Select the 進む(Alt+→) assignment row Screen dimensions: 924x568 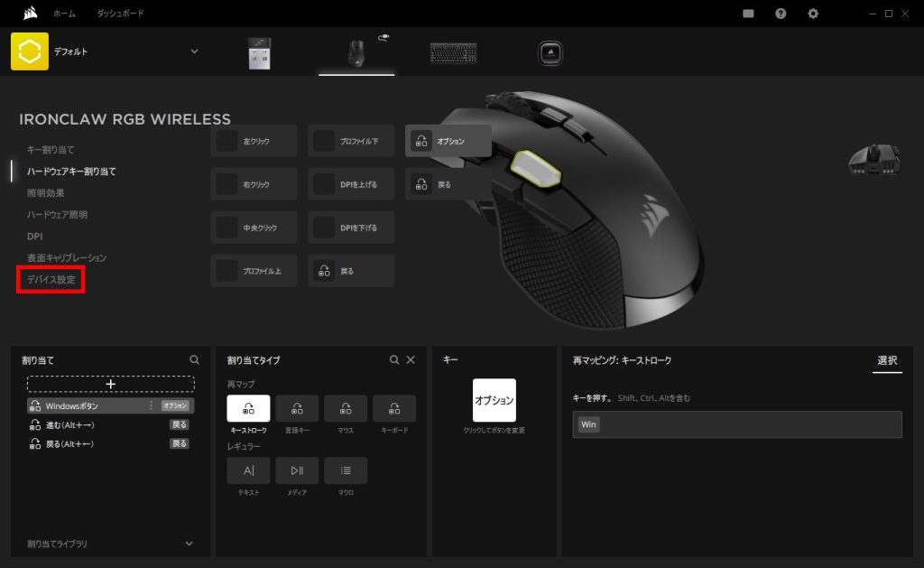pyautogui.click(x=111, y=424)
